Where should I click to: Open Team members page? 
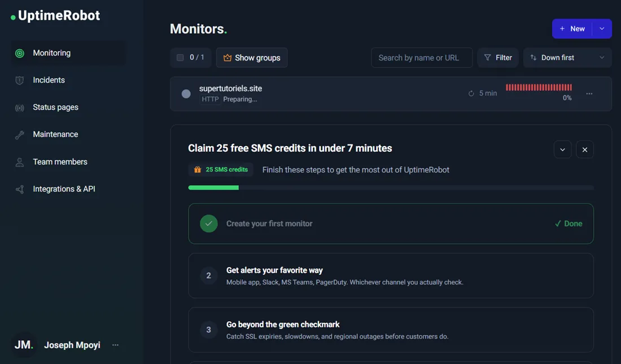(x=60, y=161)
